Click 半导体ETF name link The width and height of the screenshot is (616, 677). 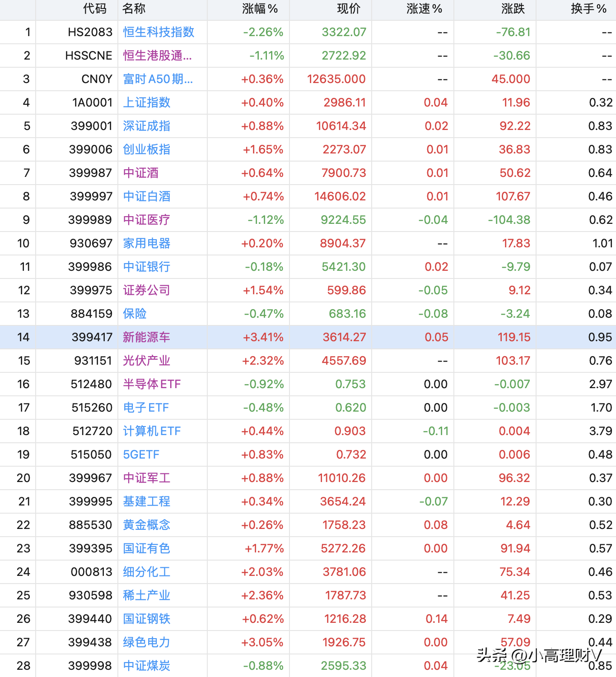[x=152, y=384]
